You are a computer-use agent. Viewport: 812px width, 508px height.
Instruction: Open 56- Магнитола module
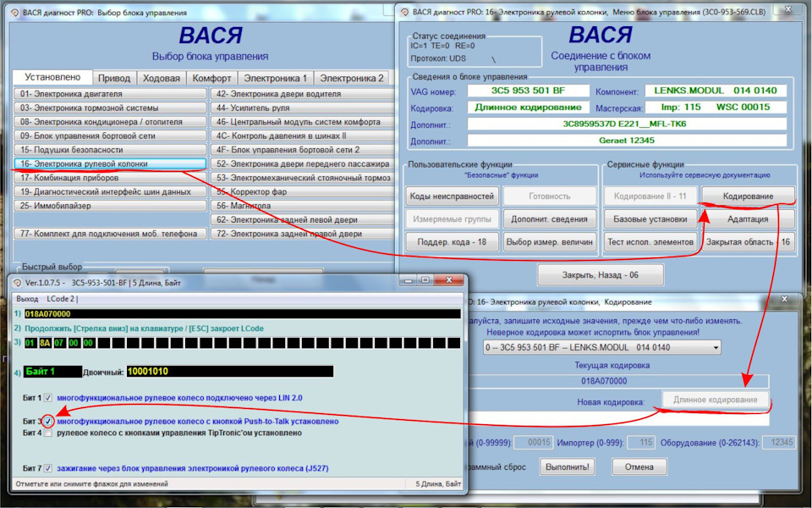tap(303, 206)
